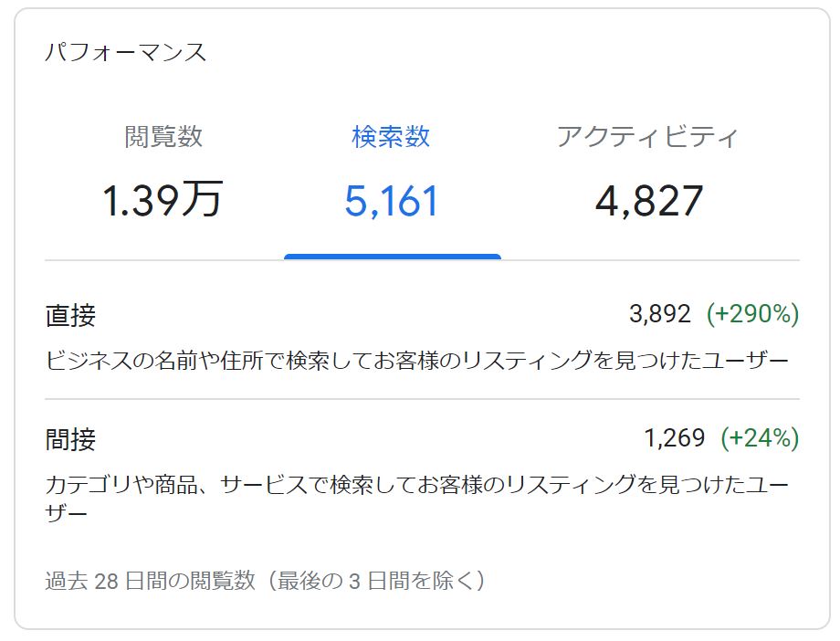Click the 1,269 indirect searches value

tap(675, 438)
